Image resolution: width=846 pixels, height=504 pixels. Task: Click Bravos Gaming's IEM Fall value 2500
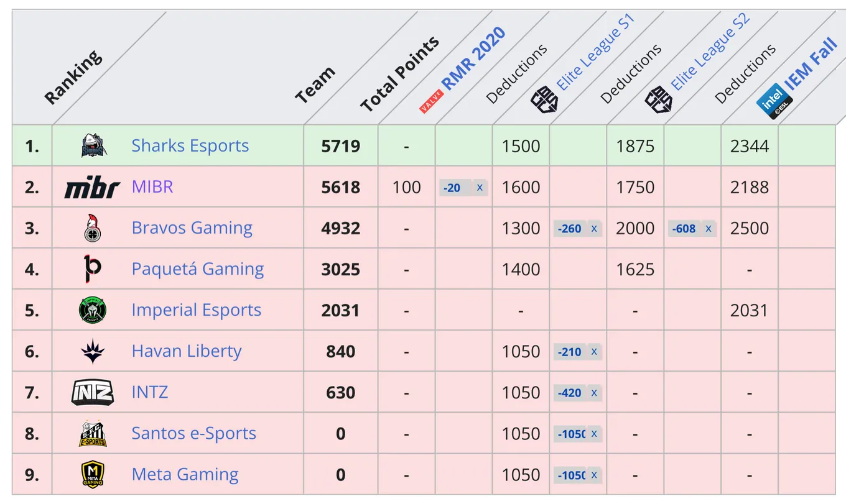(x=750, y=228)
